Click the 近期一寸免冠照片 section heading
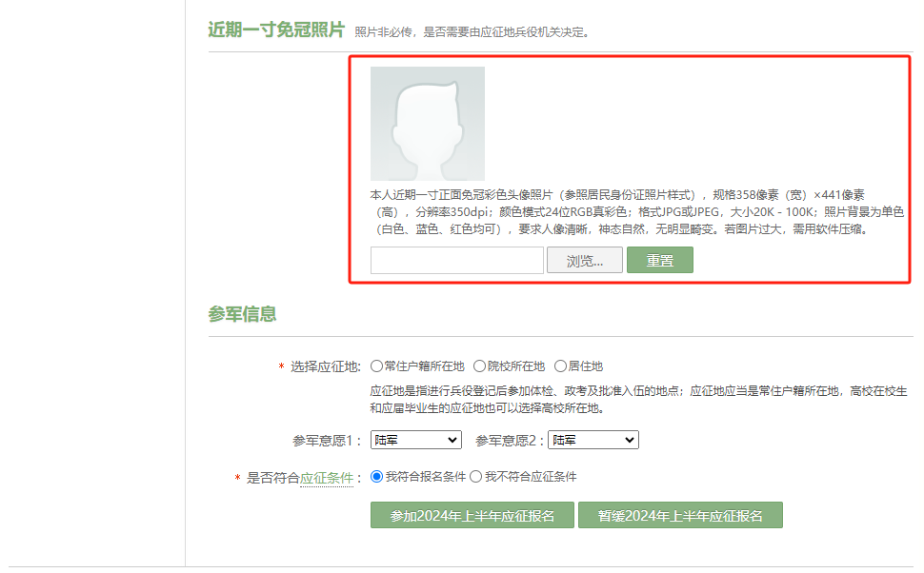 (276, 30)
